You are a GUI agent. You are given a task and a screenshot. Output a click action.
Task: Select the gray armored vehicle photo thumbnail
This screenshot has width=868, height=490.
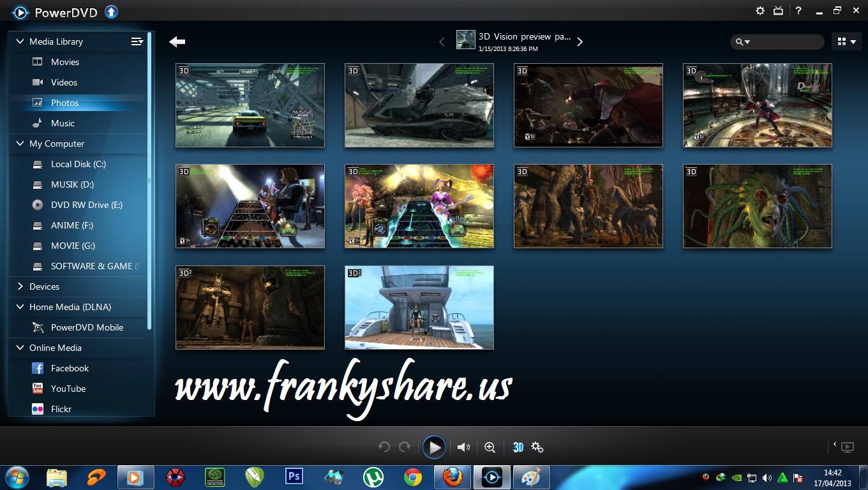click(x=419, y=105)
